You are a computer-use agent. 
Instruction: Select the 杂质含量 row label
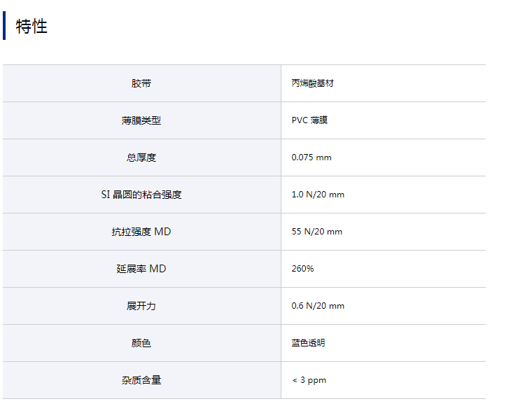[x=141, y=380]
